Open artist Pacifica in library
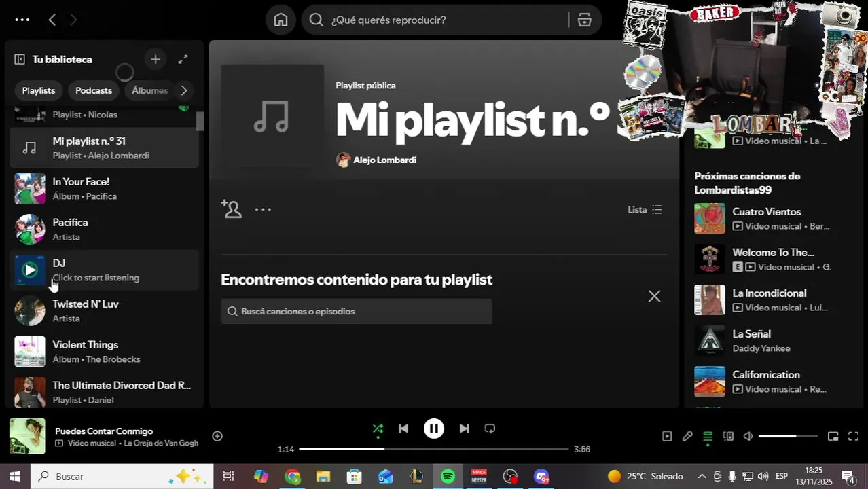The width and height of the screenshot is (868, 489). coord(104,230)
